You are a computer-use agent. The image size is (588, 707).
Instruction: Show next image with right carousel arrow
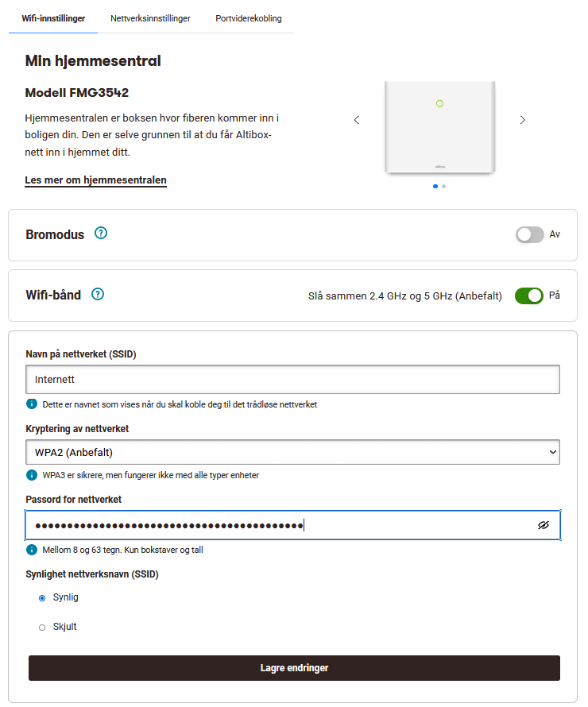pyautogui.click(x=522, y=120)
